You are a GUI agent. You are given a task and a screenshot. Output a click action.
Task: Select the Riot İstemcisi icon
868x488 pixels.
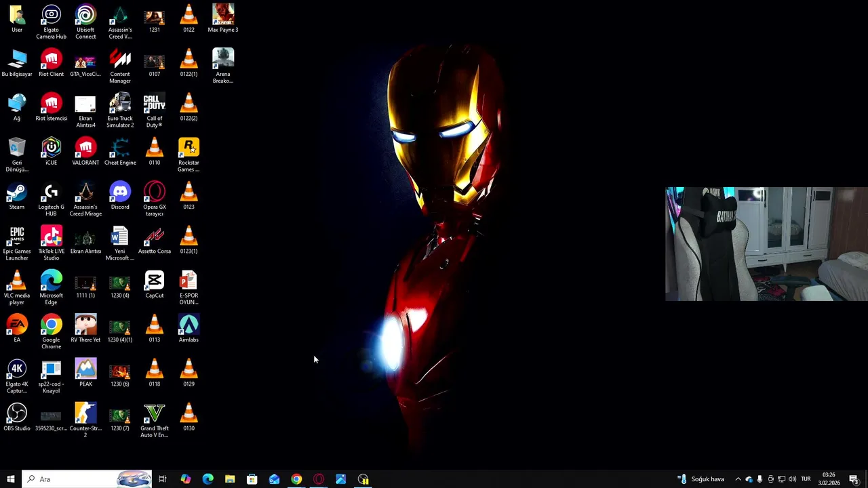tap(52, 108)
